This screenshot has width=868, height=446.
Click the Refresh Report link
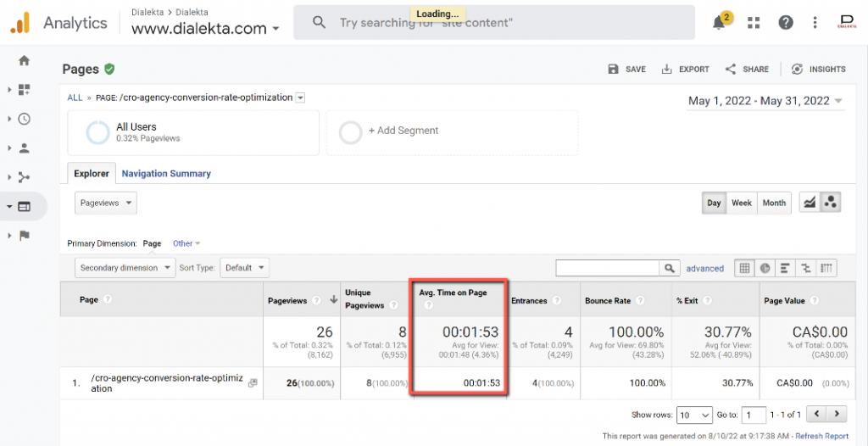tap(821, 436)
